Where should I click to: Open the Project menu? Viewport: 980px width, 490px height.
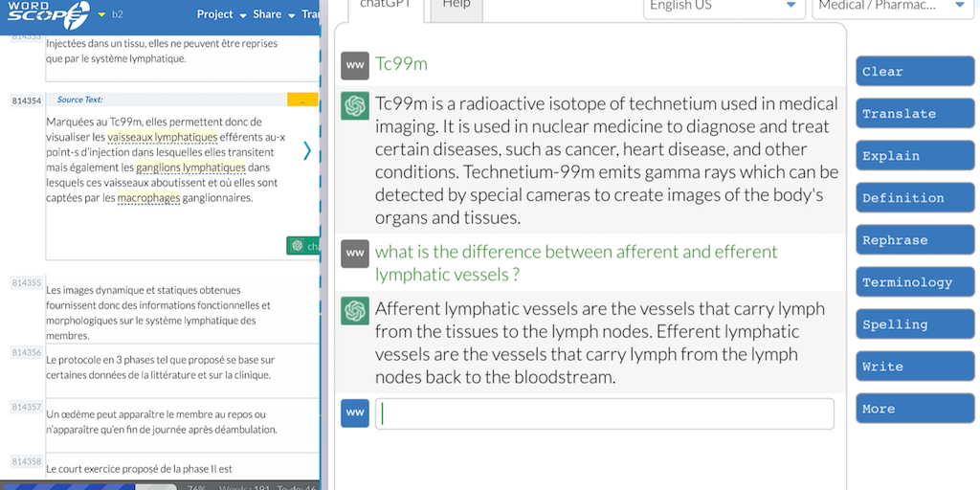(221, 14)
